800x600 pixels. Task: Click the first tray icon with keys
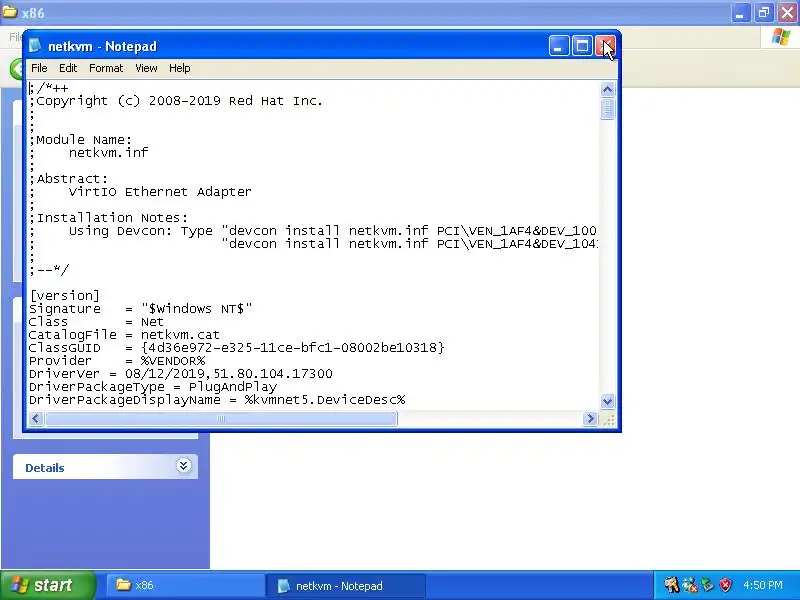pyautogui.click(x=671, y=585)
